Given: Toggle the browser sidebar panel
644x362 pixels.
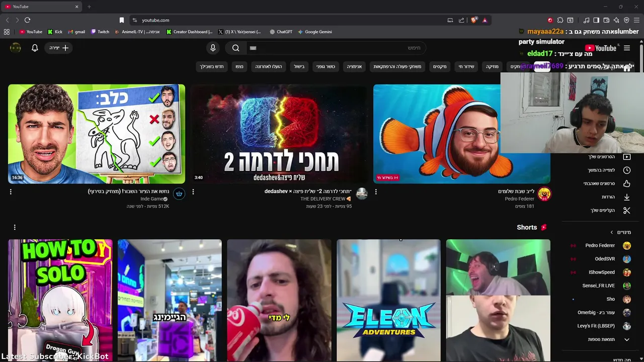Looking at the screenshot, I should click(596, 20).
